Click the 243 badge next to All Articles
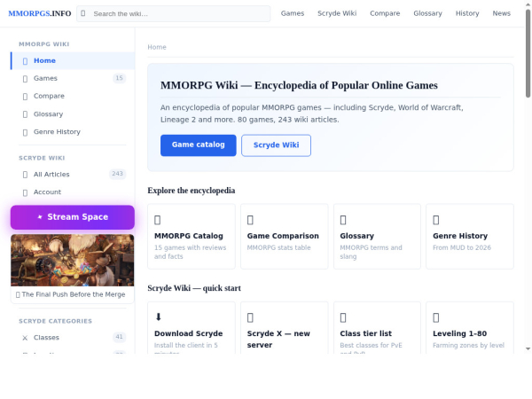 pos(117,174)
